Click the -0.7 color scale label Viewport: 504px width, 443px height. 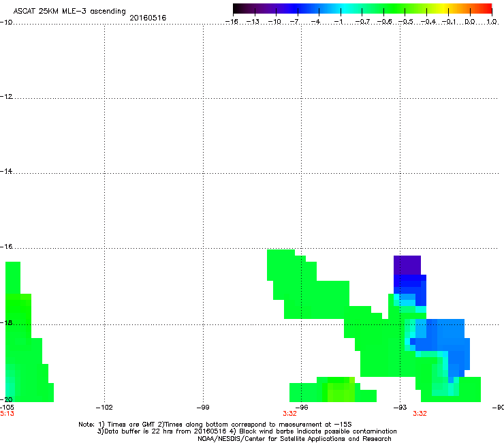pyautogui.click(x=362, y=22)
